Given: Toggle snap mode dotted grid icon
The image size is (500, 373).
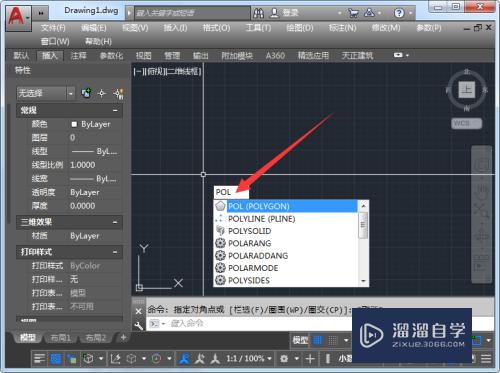Looking at the screenshot, I should (x=333, y=340).
